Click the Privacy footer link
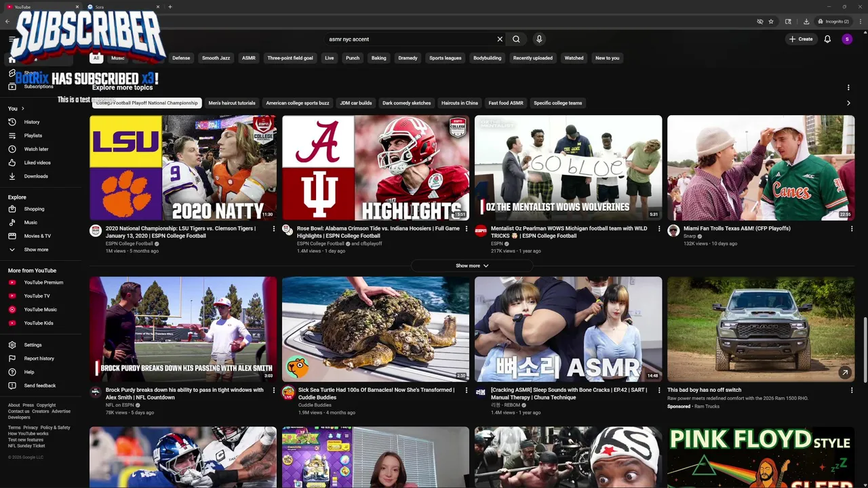This screenshot has width=868, height=488. point(31,428)
